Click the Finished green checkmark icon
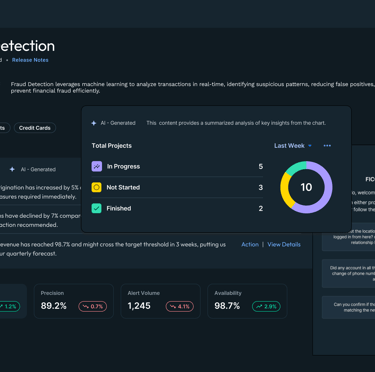 coord(97,208)
